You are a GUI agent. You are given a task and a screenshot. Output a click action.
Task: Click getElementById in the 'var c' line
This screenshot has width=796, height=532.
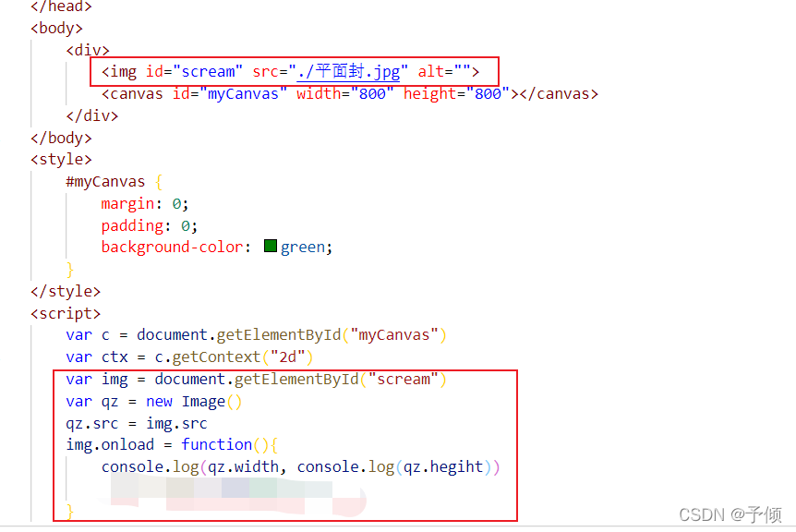coord(279,335)
